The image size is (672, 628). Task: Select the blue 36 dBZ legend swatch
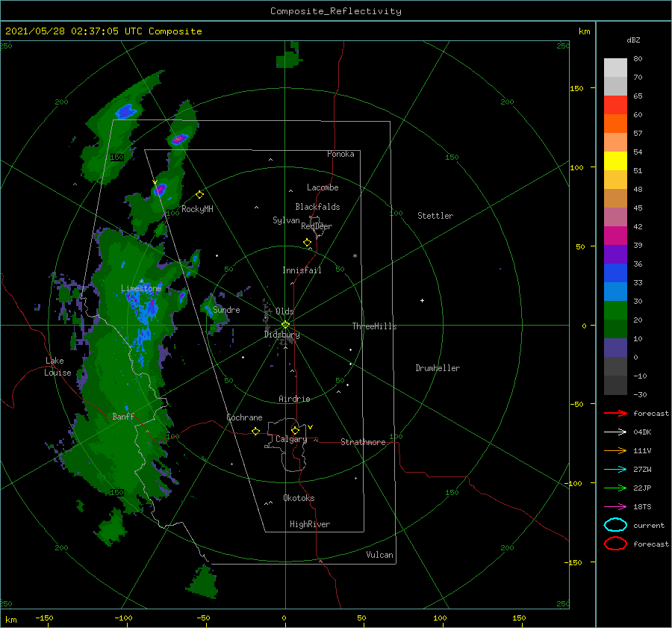(615, 273)
